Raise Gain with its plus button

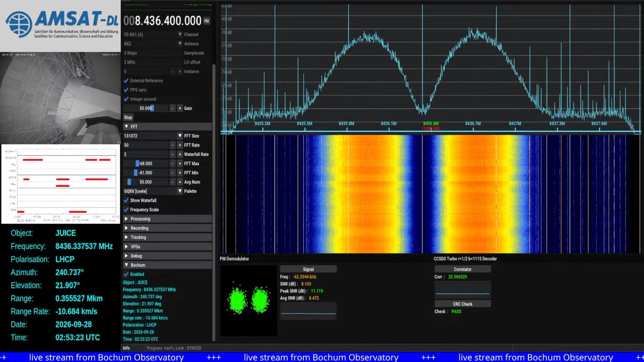coord(180,108)
